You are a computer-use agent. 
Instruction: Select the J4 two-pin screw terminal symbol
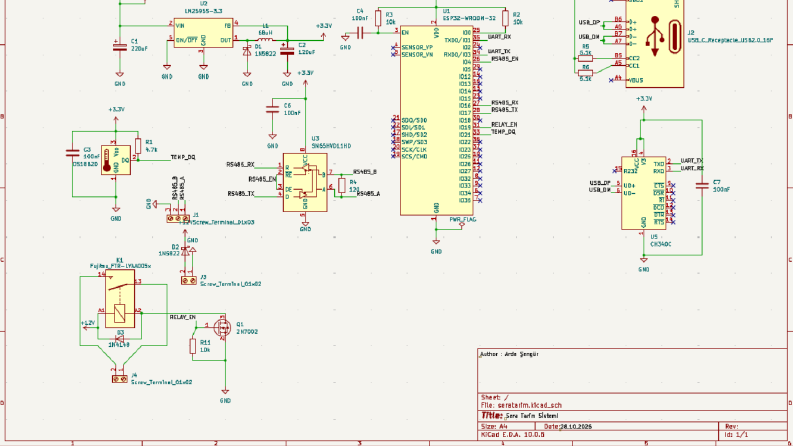(x=120, y=379)
